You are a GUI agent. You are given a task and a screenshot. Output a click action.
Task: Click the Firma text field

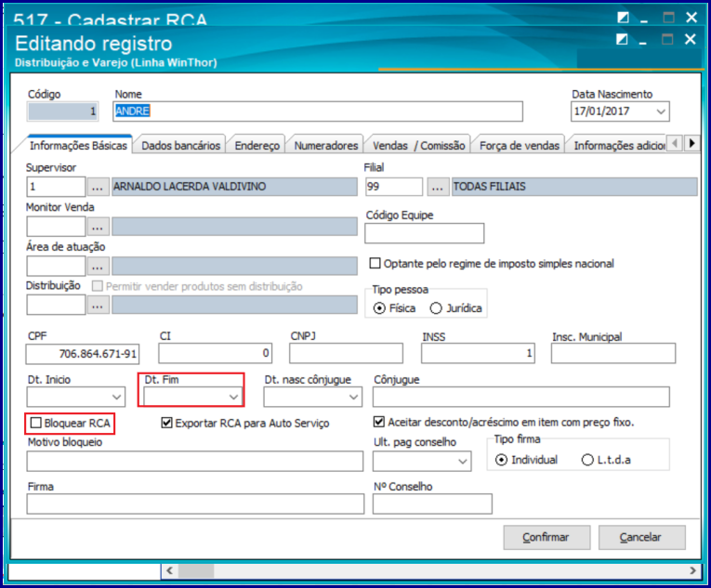pyautogui.click(x=195, y=503)
